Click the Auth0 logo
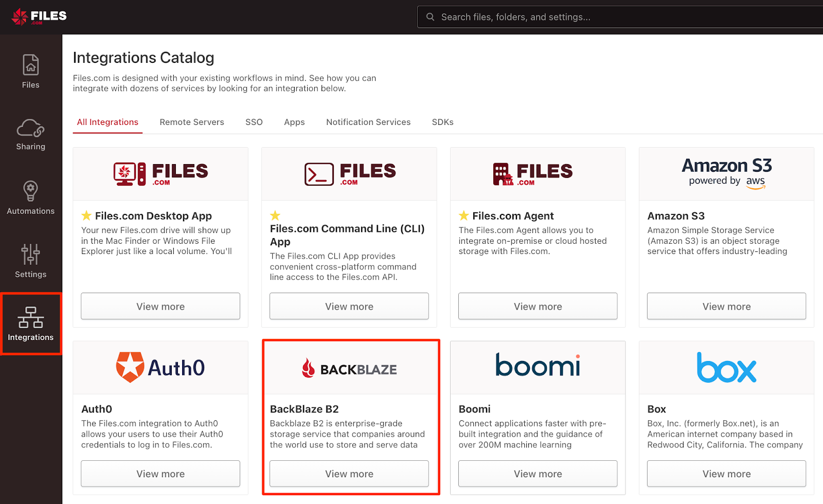823x504 pixels. coord(160,367)
